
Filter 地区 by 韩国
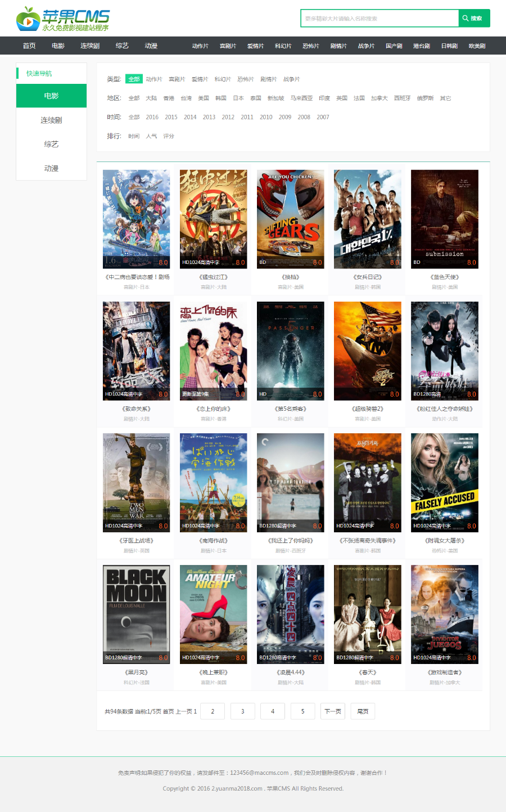[x=221, y=98]
